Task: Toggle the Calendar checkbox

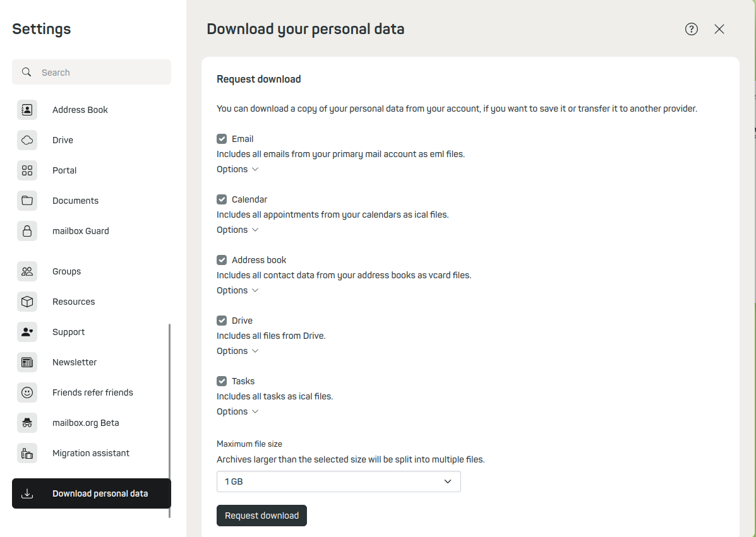Action: 222,199
